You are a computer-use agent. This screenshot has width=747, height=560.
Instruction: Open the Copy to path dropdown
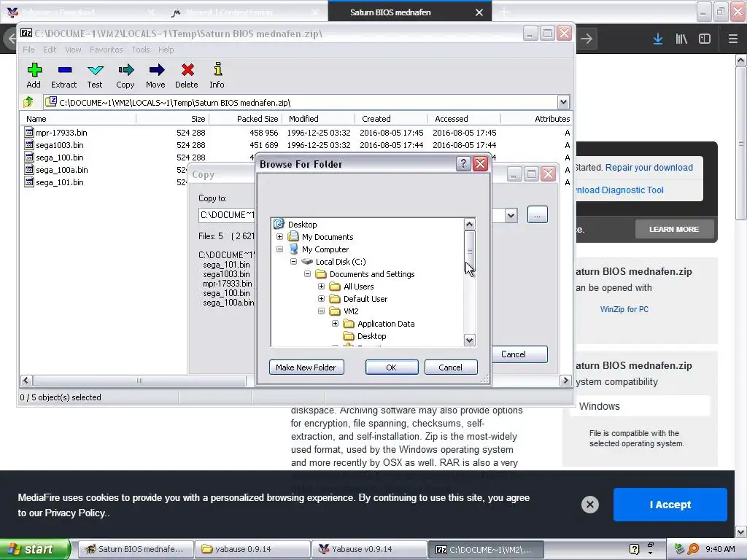tap(511, 215)
